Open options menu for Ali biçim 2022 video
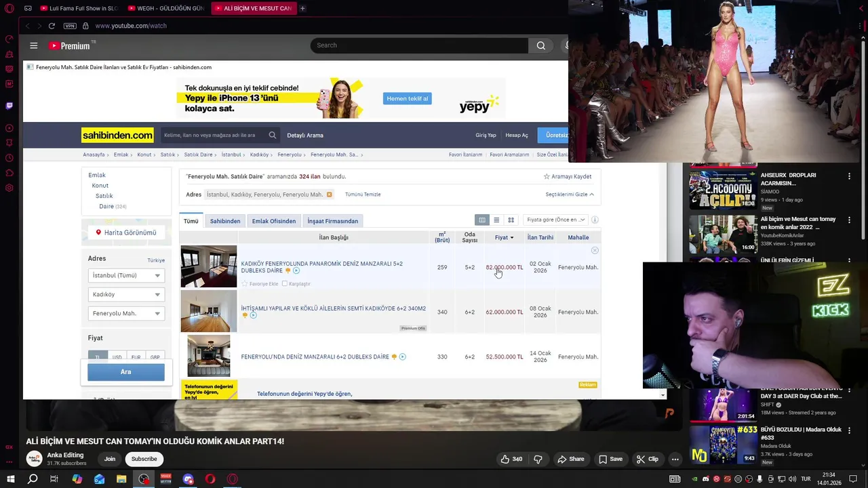Screen dimensions: 868x488 point(849,220)
